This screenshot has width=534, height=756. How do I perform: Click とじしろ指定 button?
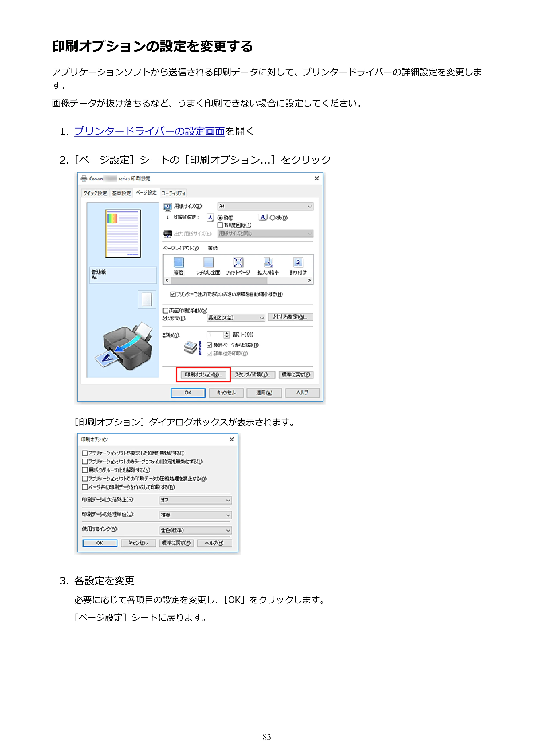(x=290, y=317)
